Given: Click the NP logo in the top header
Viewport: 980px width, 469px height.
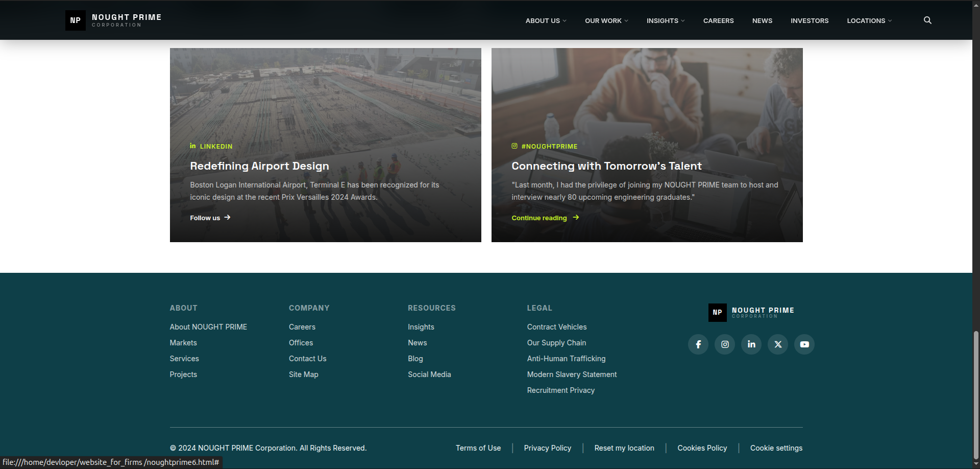Looking at the screenshot, I should [x=76, y=20].
